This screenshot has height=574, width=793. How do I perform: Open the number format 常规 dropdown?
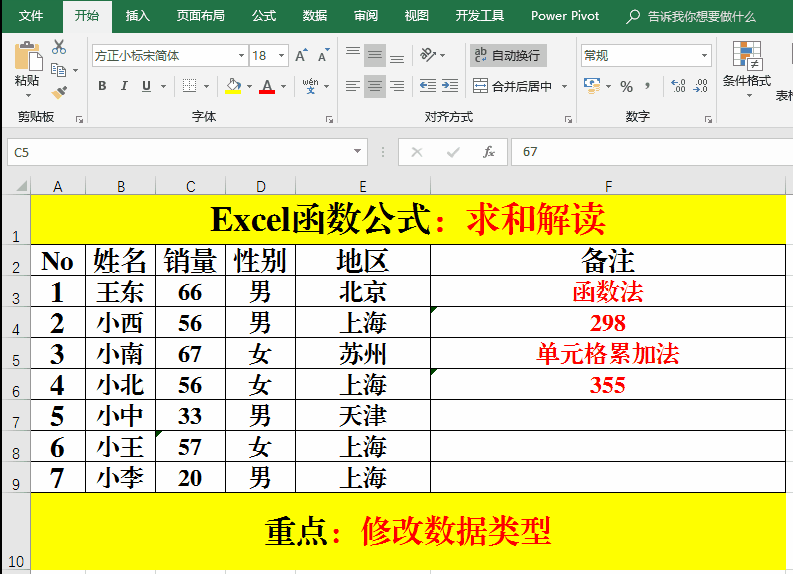(x=704, y=56)
